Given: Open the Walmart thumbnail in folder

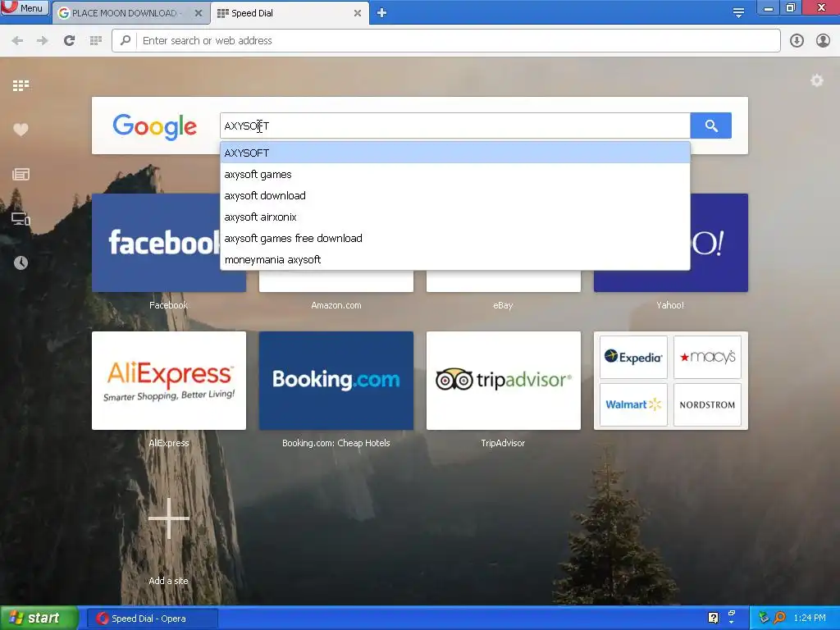Looking at the screenshot, I should coord(633,404).
